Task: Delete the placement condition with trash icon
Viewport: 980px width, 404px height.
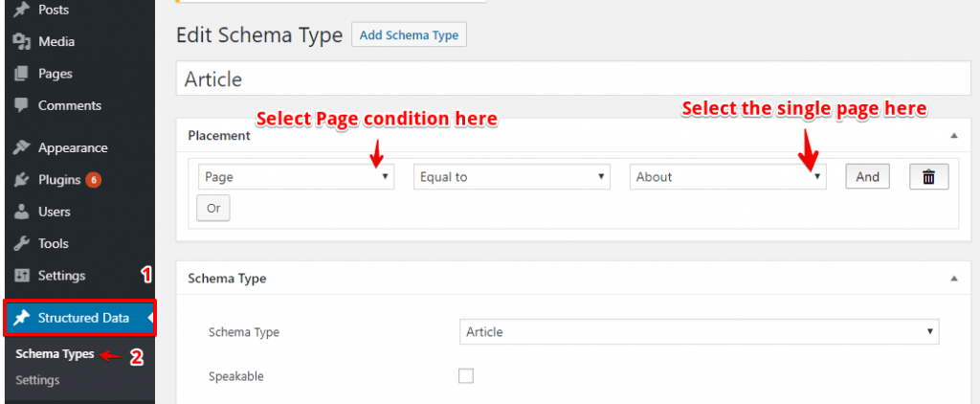Action: (928, 177)
